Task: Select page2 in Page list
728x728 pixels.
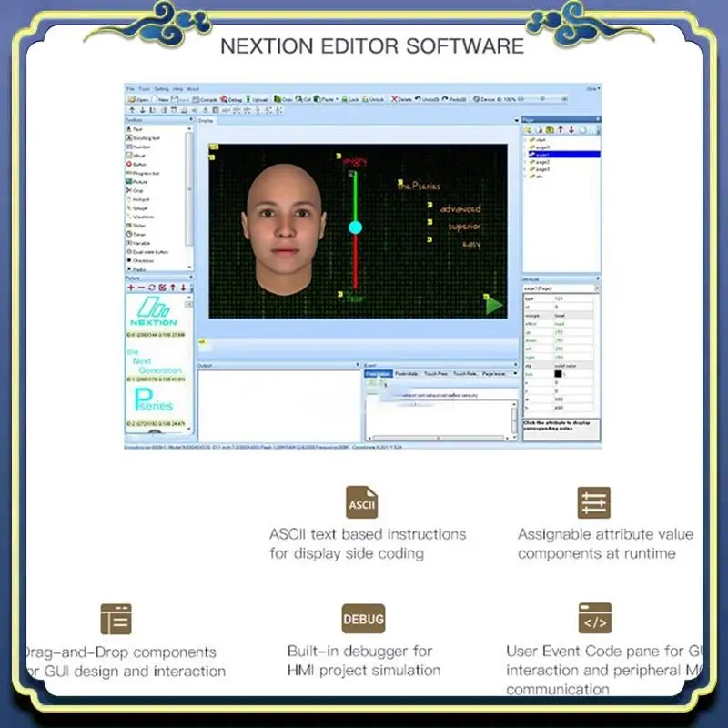Action: click(x=542, y=162)
